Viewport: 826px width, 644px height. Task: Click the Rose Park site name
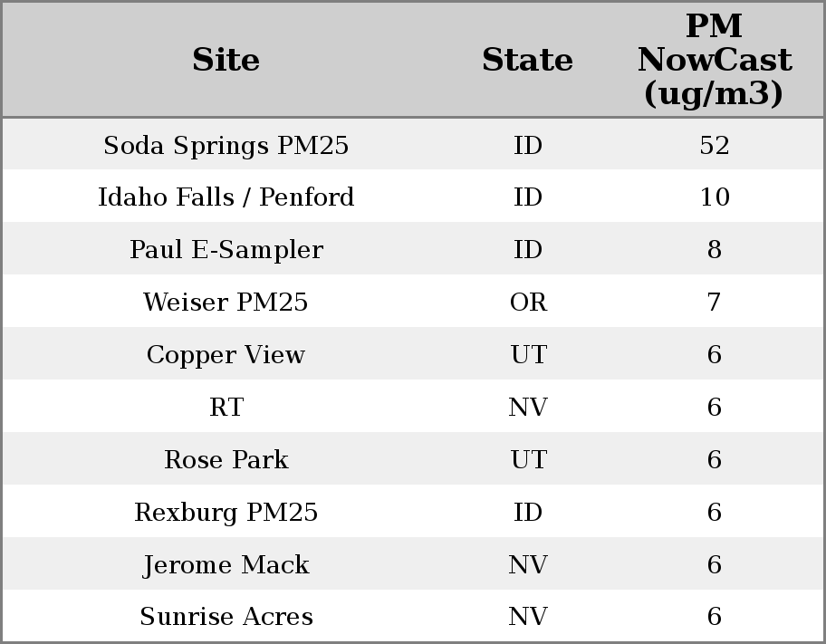click(226, 460)
